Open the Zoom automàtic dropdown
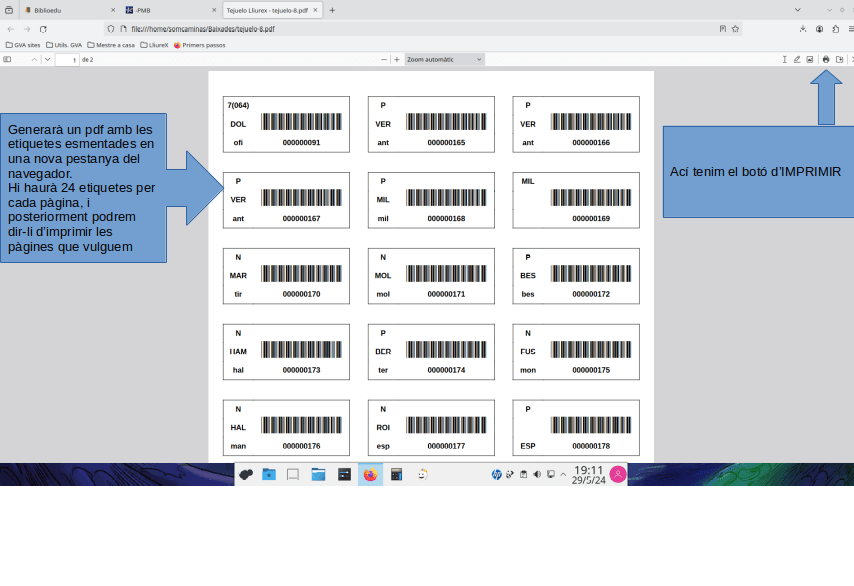854x586 pixels. click(444, 59)
